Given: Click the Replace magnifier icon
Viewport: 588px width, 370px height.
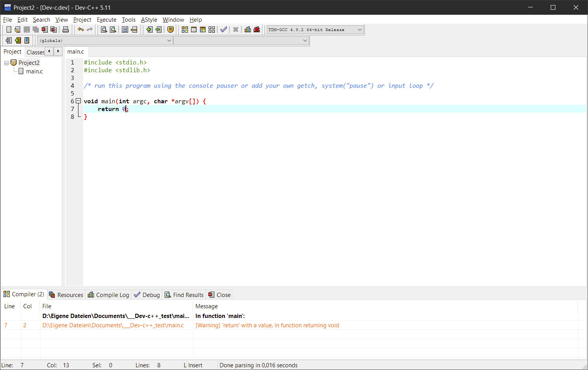Looking at the screenshot, I should [x=113, y=30].
